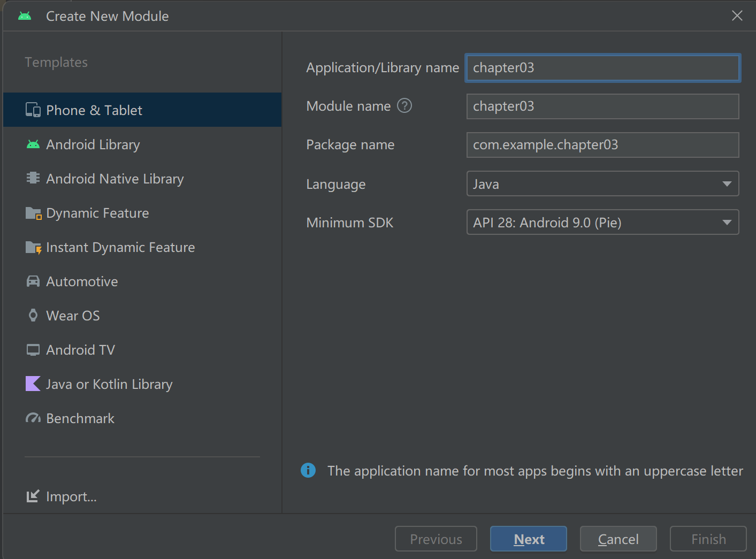Click the Module name help question icon
This screenshot has height=559, width=756.
[x=404, y=106]
